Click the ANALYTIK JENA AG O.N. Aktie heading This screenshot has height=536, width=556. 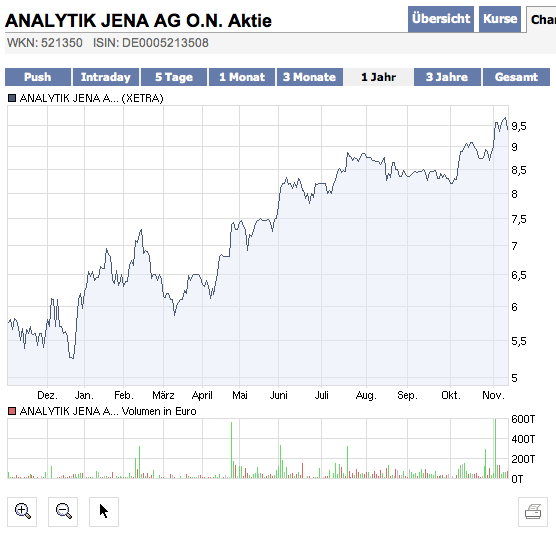pos(138,21)
